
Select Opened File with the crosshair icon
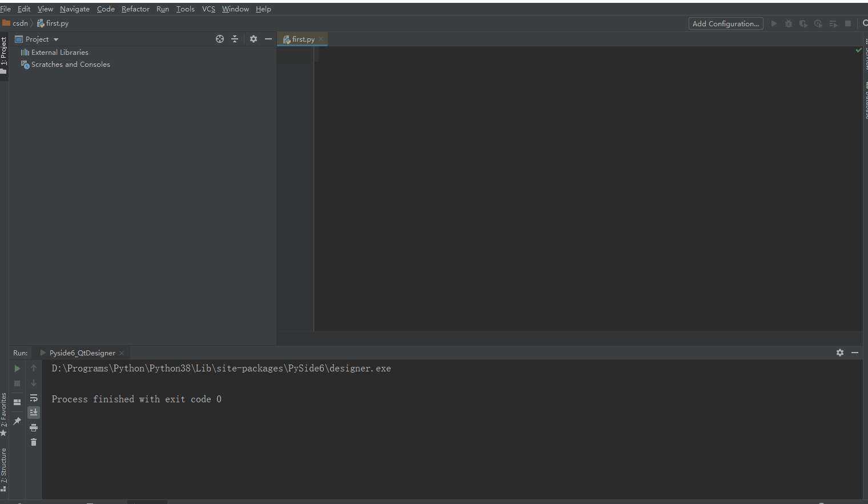tap(220, 39)
